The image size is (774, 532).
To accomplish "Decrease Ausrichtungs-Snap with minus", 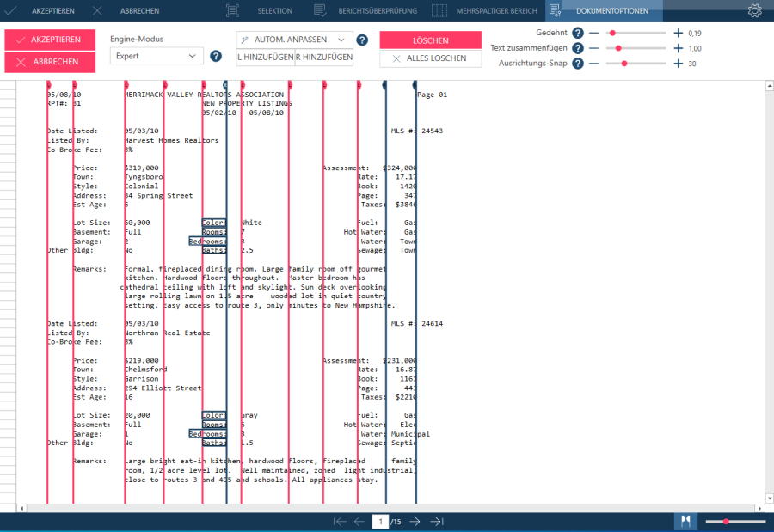I will [x=593, y=64].
